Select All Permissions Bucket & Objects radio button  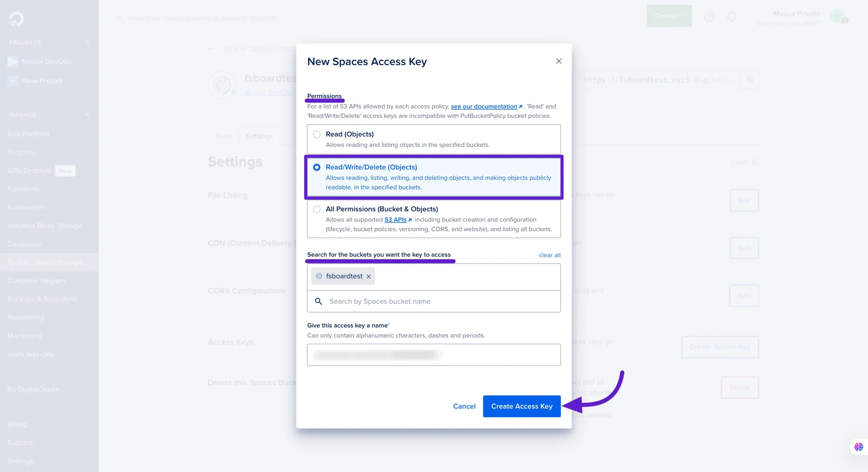[316, 209]
